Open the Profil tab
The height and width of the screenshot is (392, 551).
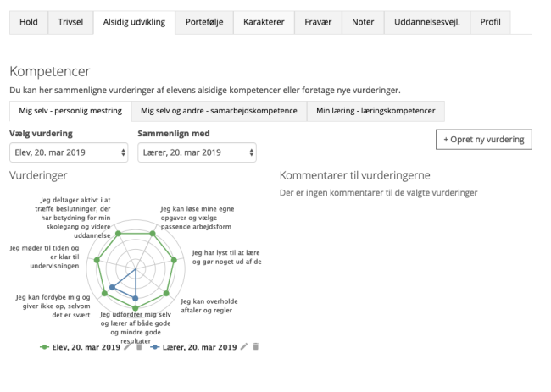(x=490, y=22)
